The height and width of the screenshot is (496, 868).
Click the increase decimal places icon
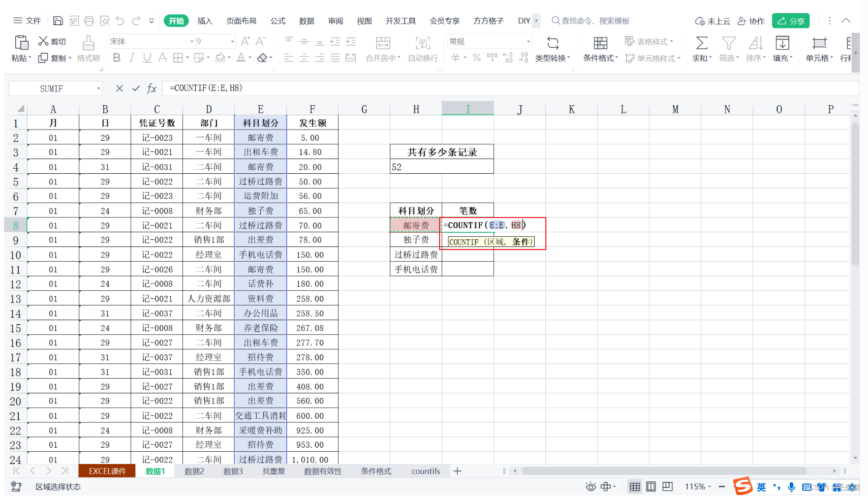point(508,58)
